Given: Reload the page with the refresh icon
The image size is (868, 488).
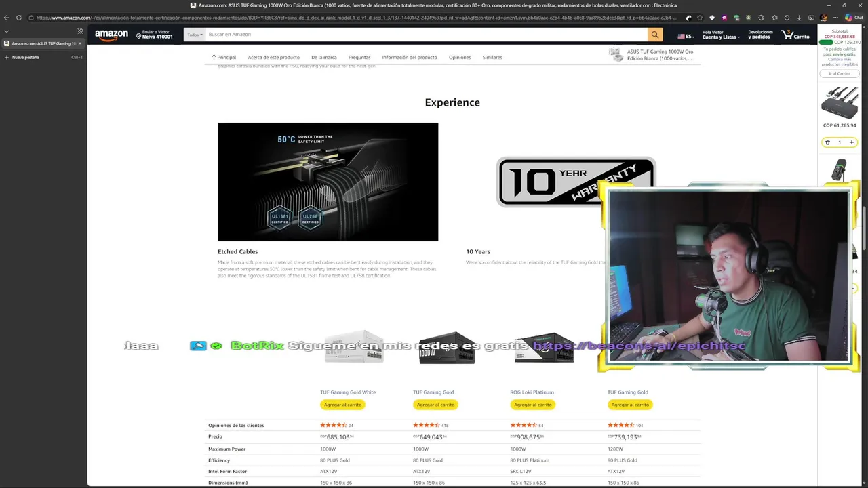Looking at the screenshot, I should pyautogui.click(x=18, y=18).
